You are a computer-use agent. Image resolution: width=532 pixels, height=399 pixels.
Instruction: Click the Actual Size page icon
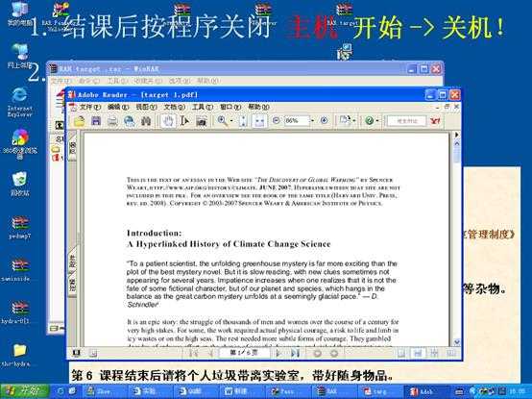[243, 121]
